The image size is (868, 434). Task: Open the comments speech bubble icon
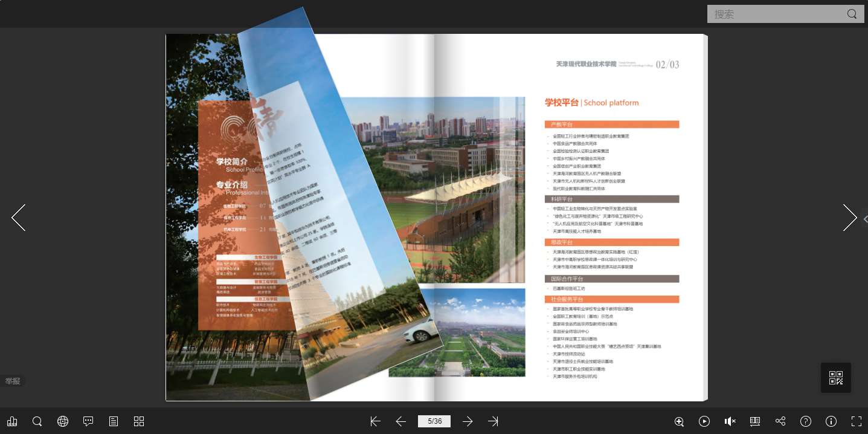(88, 421)
